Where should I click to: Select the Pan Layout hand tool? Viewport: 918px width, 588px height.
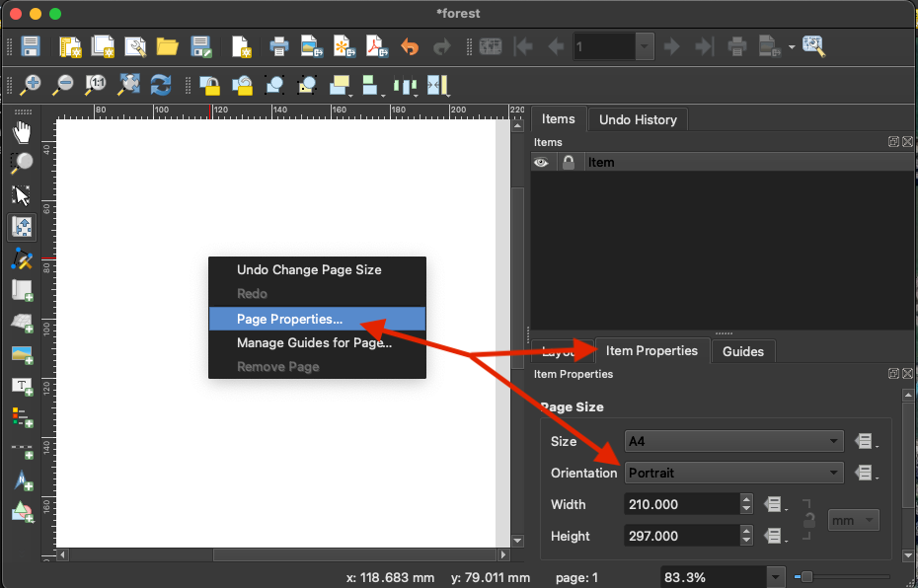point(22,132)
